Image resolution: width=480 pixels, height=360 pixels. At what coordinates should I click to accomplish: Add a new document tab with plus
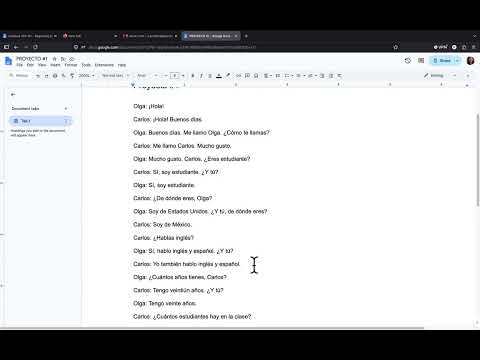(66, 109)
